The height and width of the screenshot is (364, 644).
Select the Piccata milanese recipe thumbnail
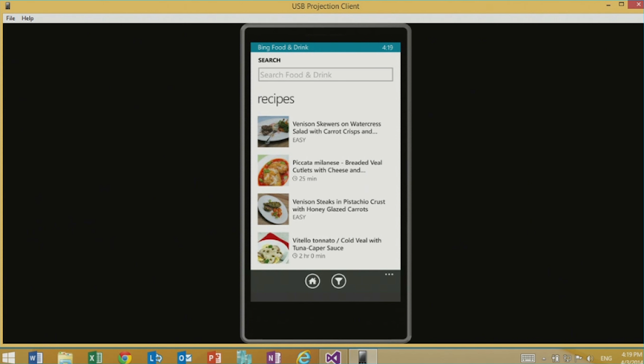tap(273, 170)
